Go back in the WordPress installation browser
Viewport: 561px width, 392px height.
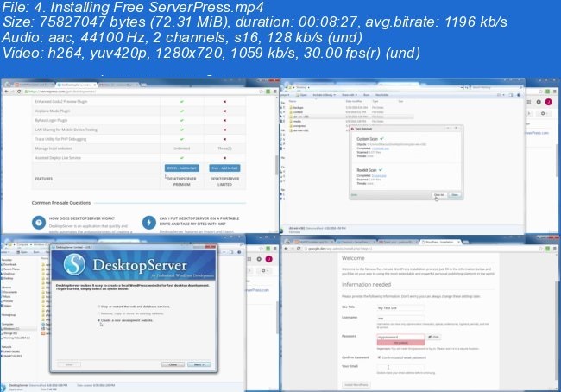tap(287, 249)
